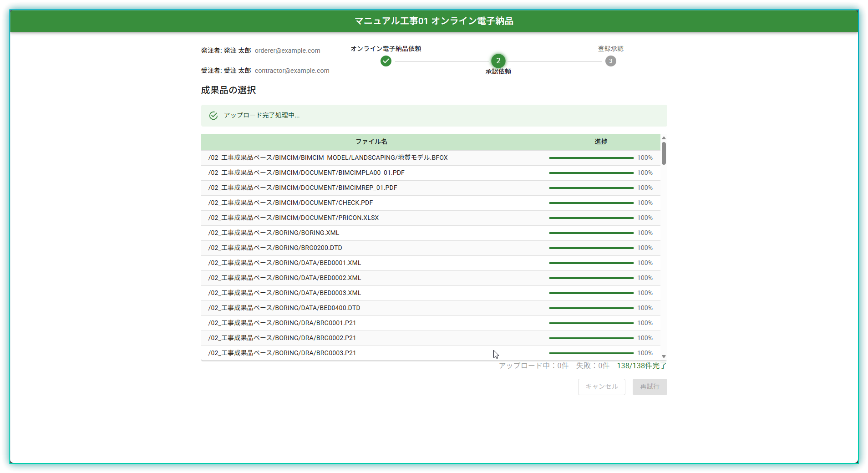The height and width of the screenshot is (473, 868).
Task: Select the BRG0002.P21 file name
Action: 282,338
